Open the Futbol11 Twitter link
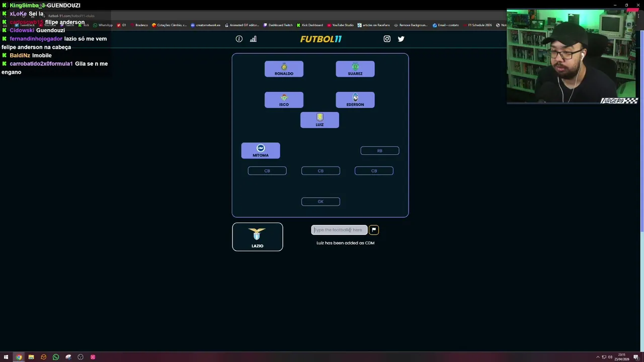The width and height of the screenshot is (644, 362). coord(401,39)
